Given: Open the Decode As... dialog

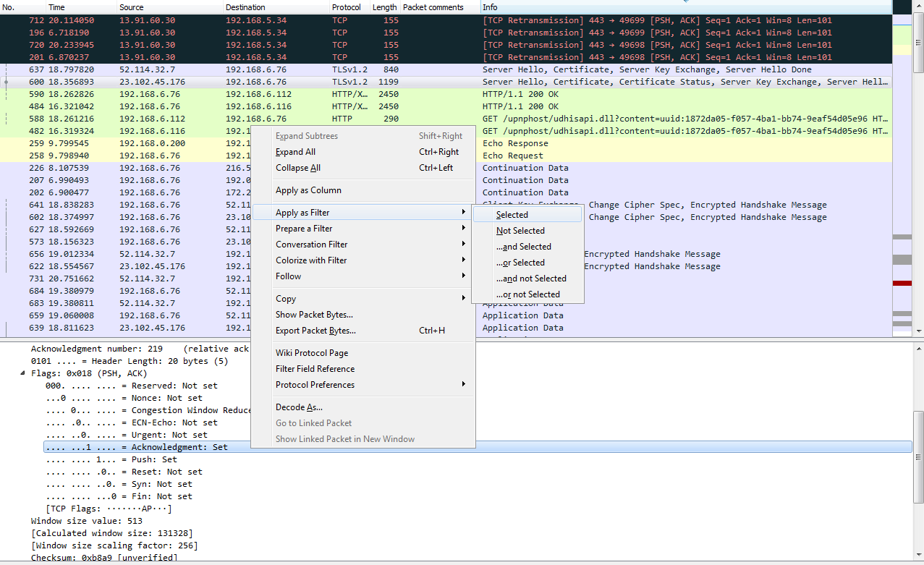Looking at the screenshot, I should (299, 407).
